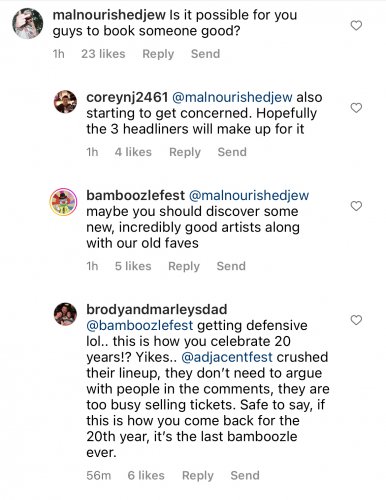Reply to malnourishedjew's comment
Image resolution: width=386 pixels, height=500 pixels.
tap(158, 54)
